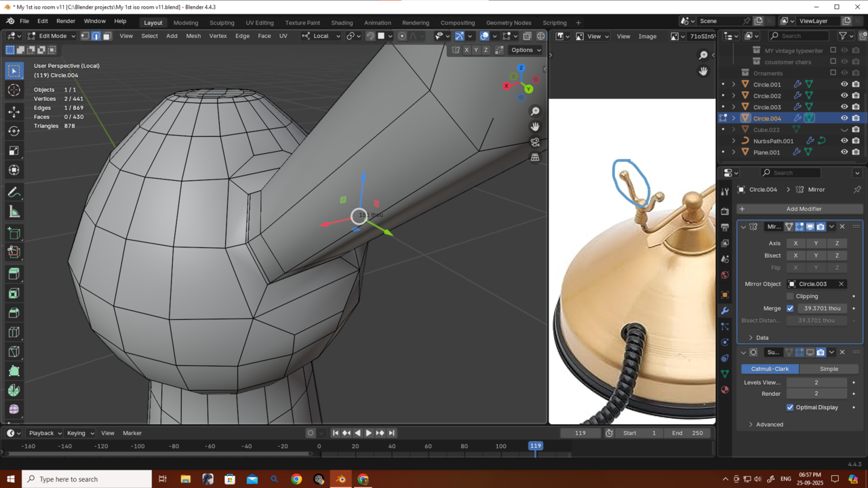868x488 pixels.
Task: Activate the Scale tool
Action: [x=14, y=150]
